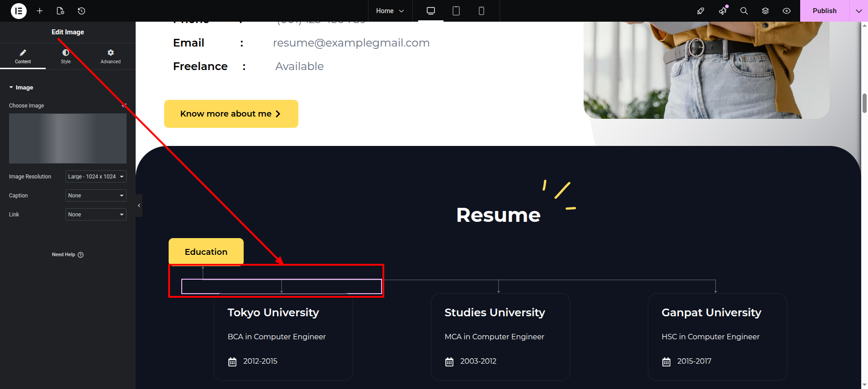Open the Structure layers icon
868x389 pixels.
[x=765, y=11]
